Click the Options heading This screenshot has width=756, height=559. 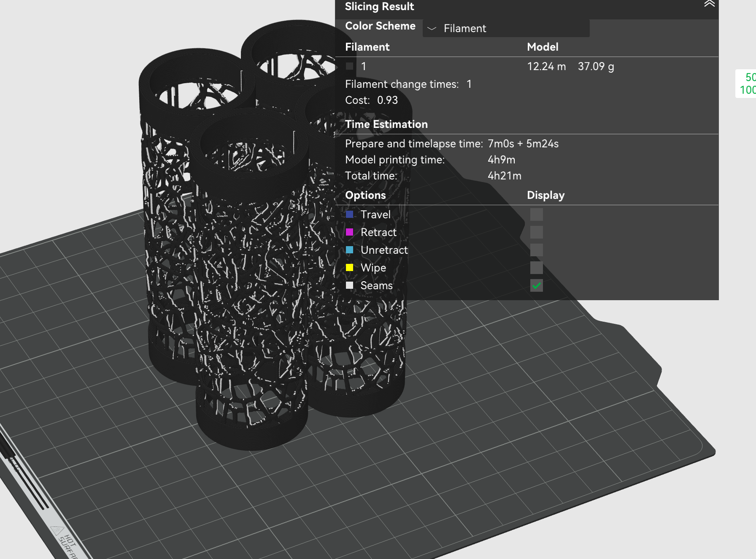(x=365, y=195)
